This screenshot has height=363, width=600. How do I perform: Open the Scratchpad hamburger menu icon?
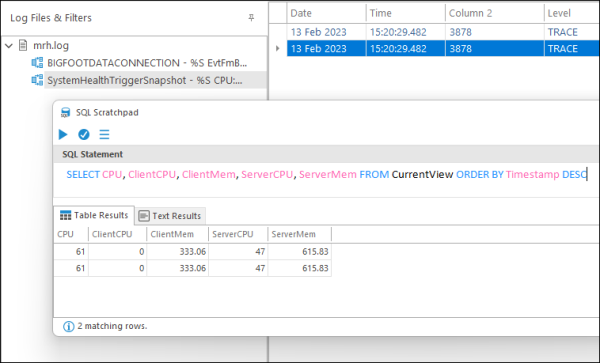[104, 134]
